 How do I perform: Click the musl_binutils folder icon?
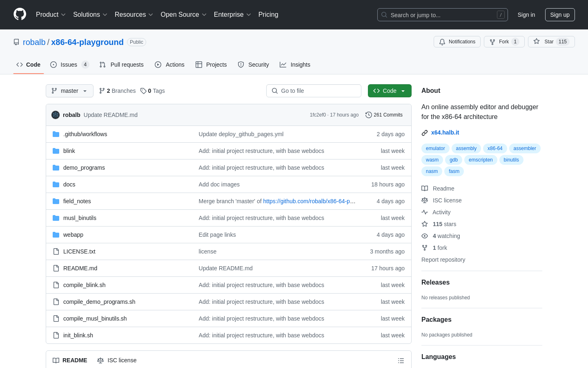click(56, 218)
